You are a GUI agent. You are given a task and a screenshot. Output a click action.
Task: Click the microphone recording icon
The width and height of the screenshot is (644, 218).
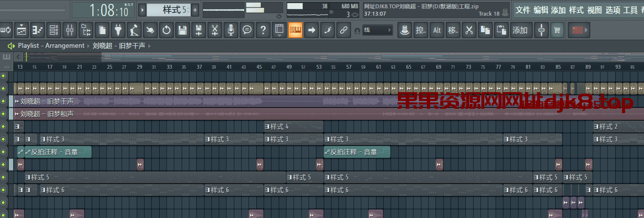click(x=231, y=30)
